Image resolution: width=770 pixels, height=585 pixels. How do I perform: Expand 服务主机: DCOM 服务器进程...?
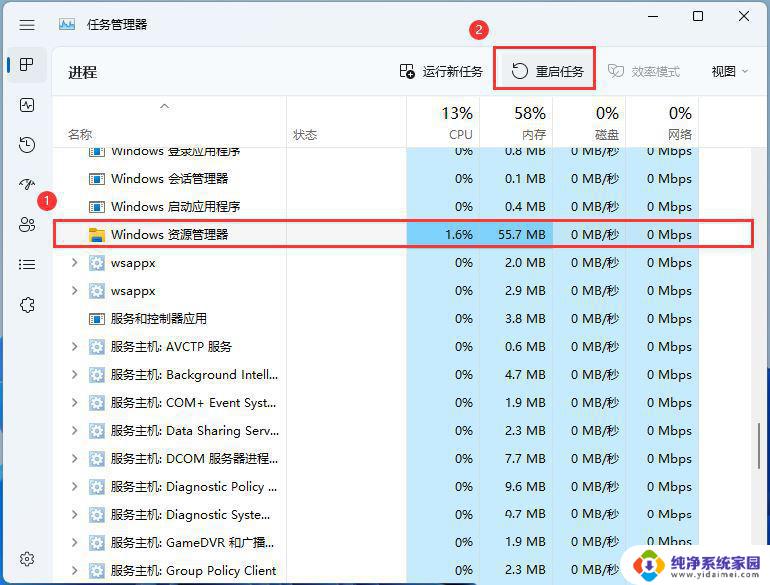click(x=74, y=459)
